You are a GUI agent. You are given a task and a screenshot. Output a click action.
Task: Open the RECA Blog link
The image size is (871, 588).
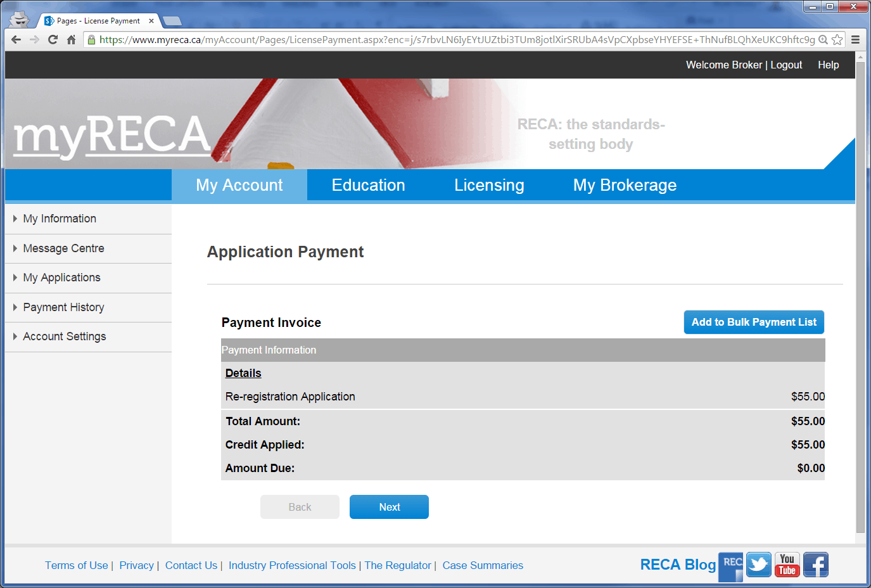pyautogui.click(x=678, y=565)
